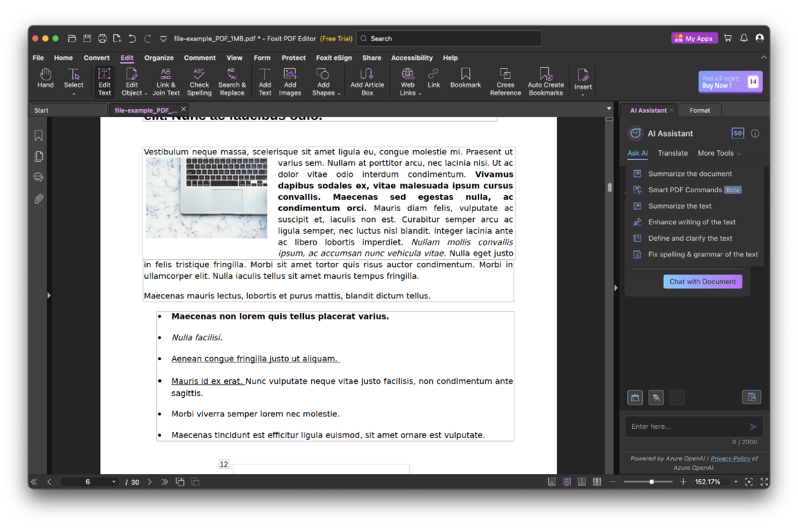Activate the Edit Text tool

pos(104,81)
